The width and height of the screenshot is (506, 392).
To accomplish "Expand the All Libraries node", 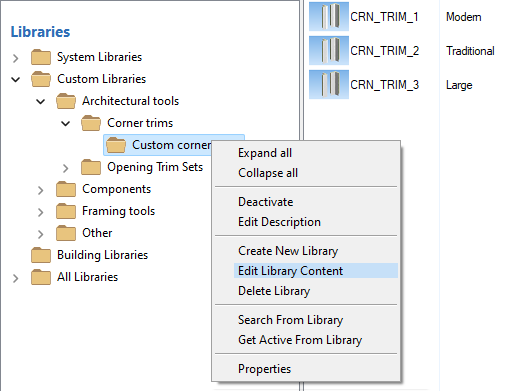I will pyautogui.click(x=15, y=278).
